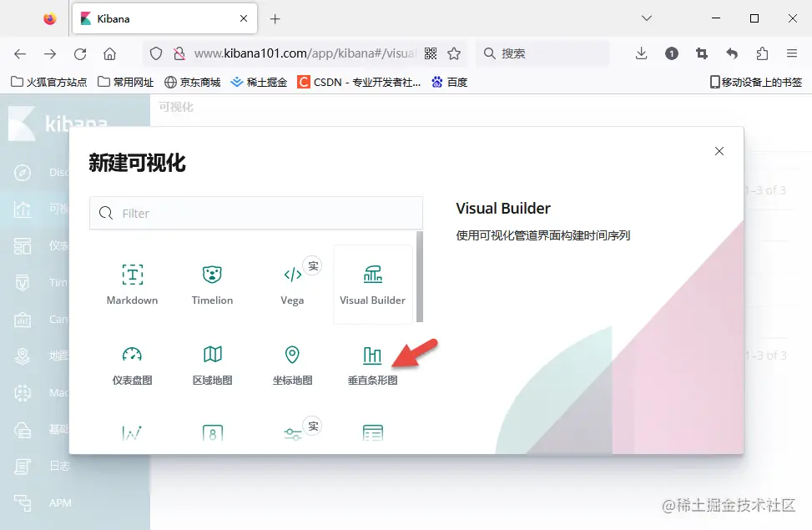
Task: Select the Visual Builder visualization
Action: (372, 285)
